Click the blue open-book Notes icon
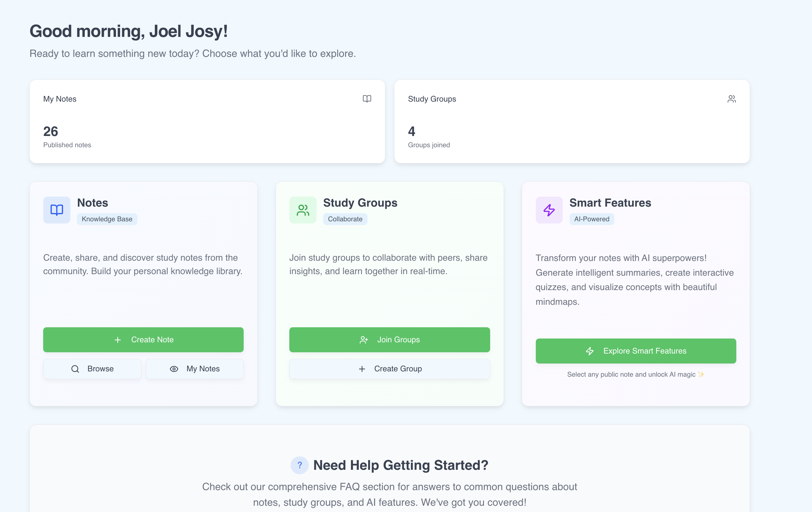812x512 pixels. coord(57,210)
